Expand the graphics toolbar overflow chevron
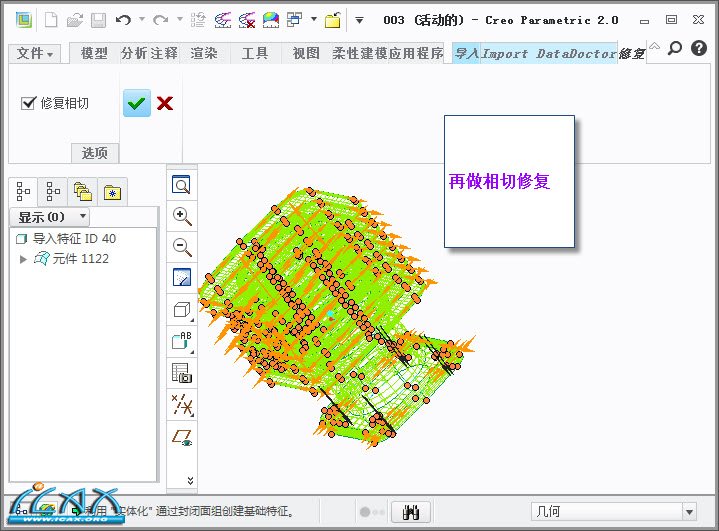The image size is (719, 531). [190, 481]
